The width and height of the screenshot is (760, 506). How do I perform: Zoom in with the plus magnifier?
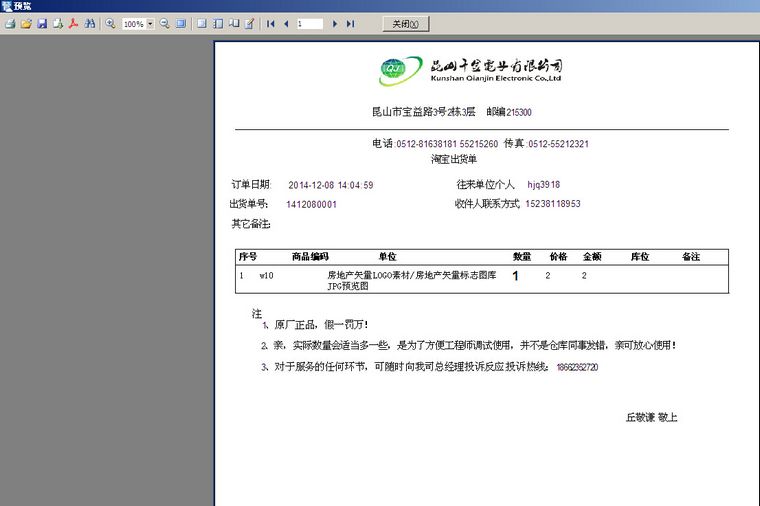click(x=111, y=24)
